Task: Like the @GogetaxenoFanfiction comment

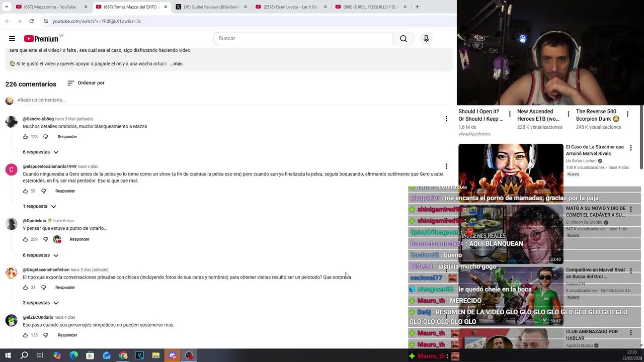Action: click(x=26, y=288)
